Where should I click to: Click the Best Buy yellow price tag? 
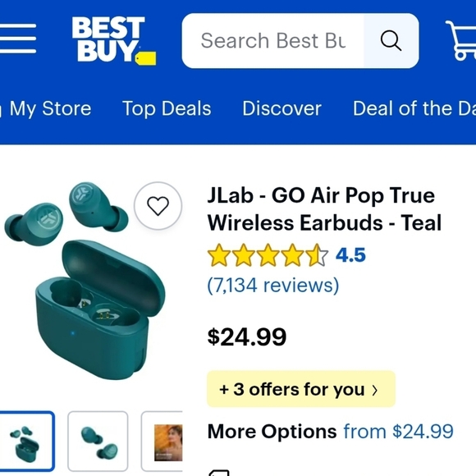pyautogui.click(x=146, y=58)
